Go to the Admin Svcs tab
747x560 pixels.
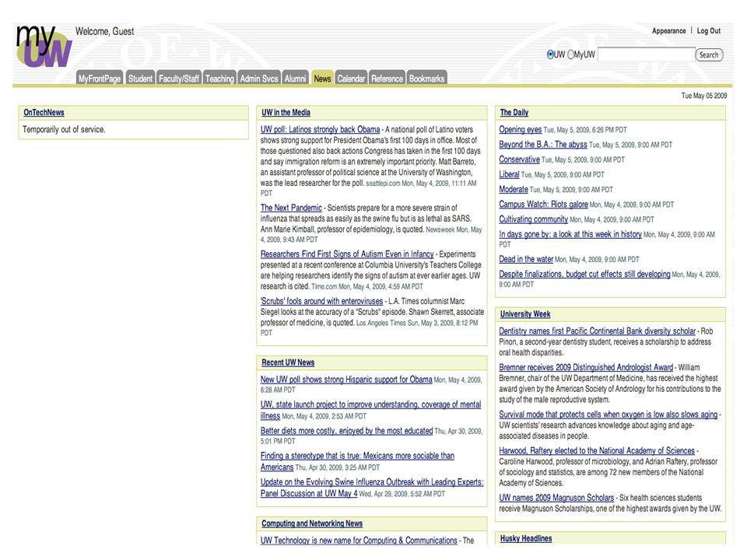point(258,78)
